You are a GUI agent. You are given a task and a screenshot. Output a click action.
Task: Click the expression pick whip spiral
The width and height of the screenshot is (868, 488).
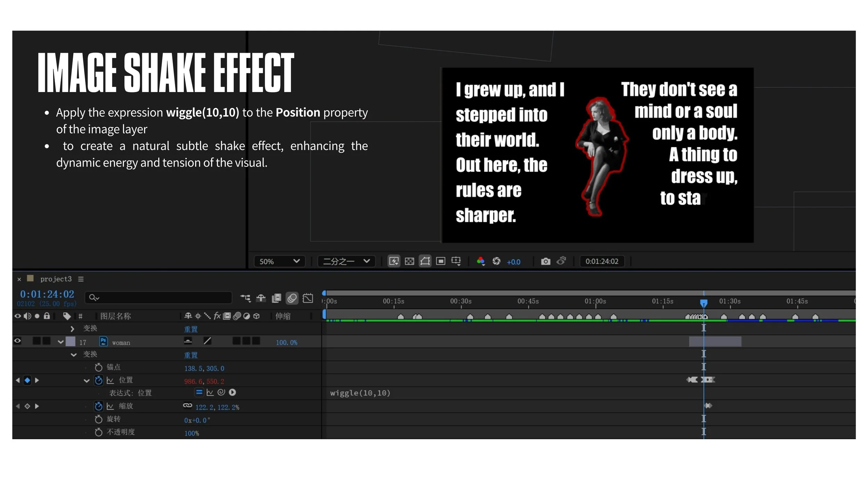(221, 392)
